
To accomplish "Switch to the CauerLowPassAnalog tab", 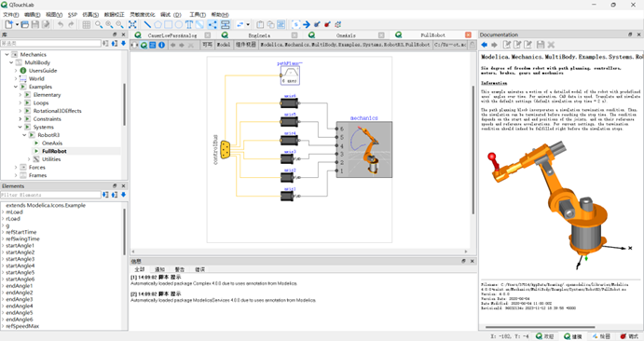I will pos(172,35).
